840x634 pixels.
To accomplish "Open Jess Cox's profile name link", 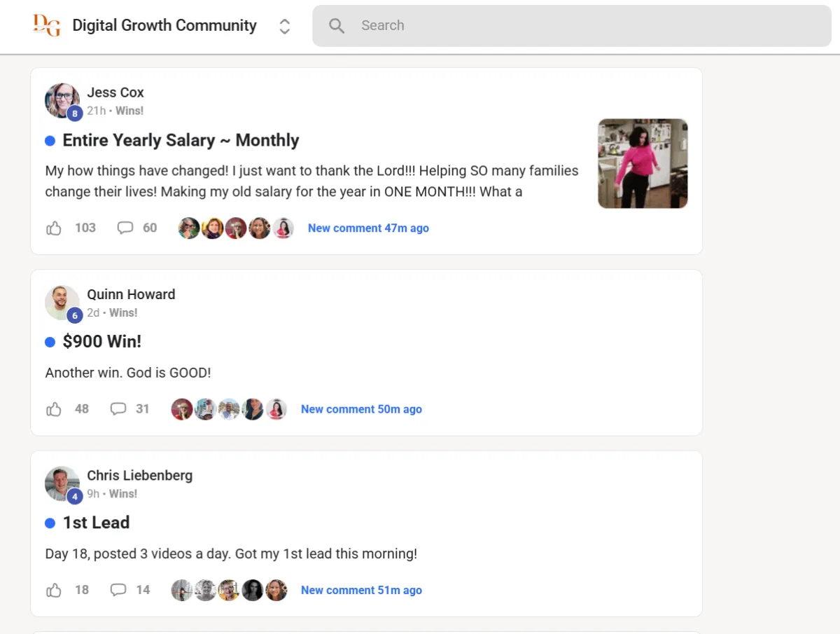I will (x=115, y=92).
